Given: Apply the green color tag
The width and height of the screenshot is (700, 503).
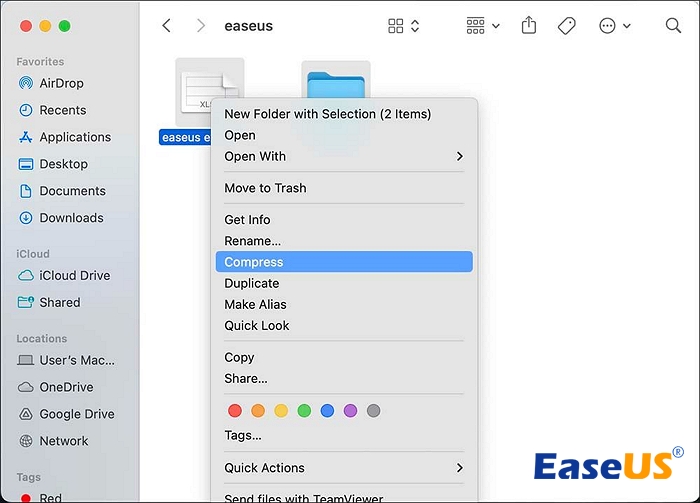Looking at the screenshot, I should point(304,411).
